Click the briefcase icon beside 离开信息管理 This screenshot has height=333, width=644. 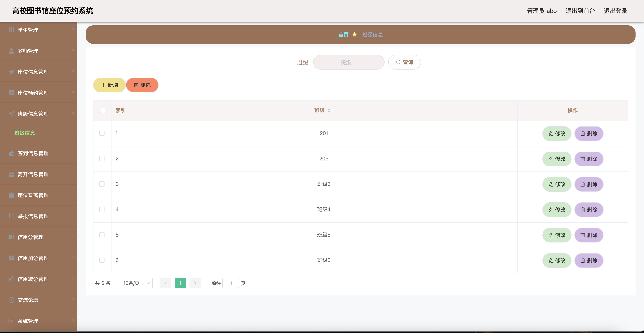point(11,174)
